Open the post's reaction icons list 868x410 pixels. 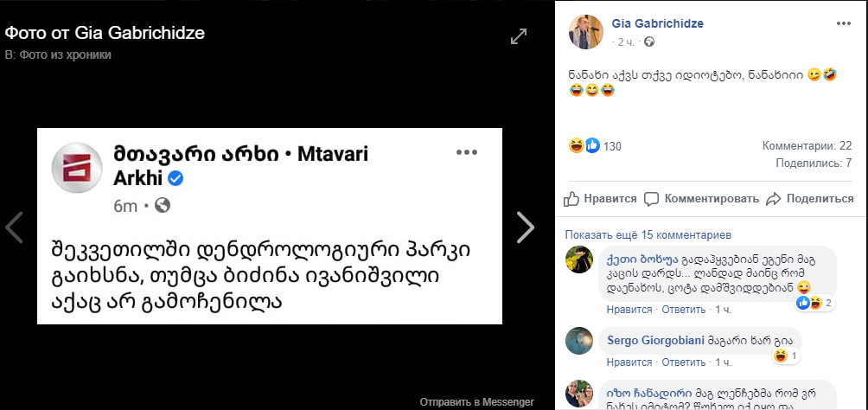[x=585, y=145]
